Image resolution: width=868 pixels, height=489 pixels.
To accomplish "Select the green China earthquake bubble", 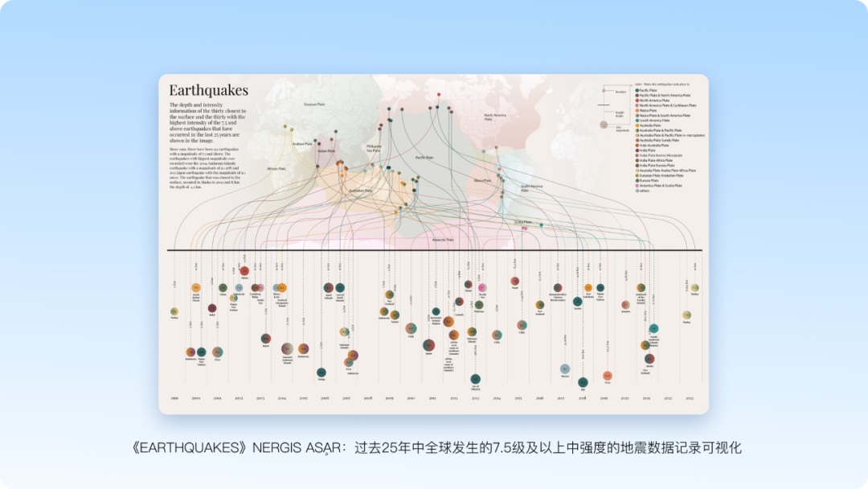I will [223, 287].
